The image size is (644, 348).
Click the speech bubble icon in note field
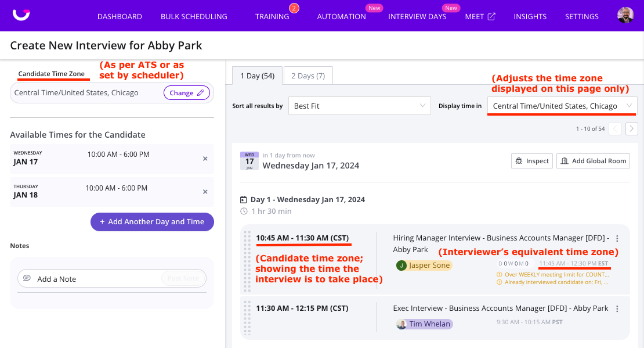tap(27, 278)
